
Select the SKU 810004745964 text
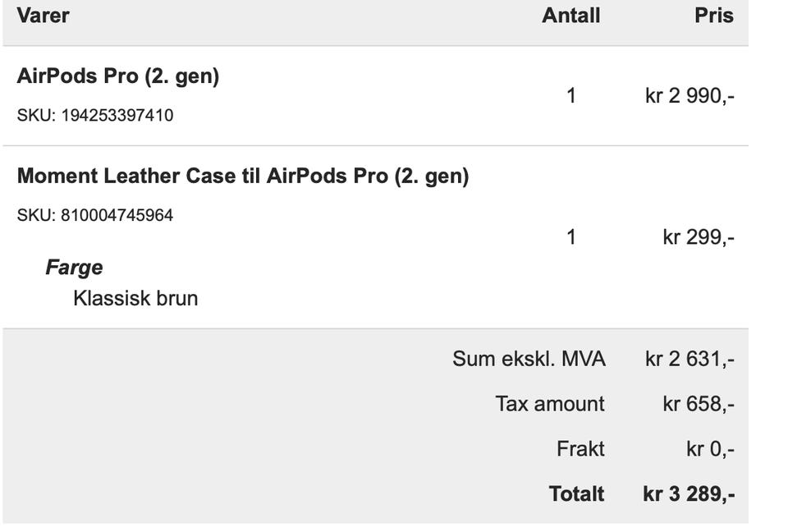point(95,215)
